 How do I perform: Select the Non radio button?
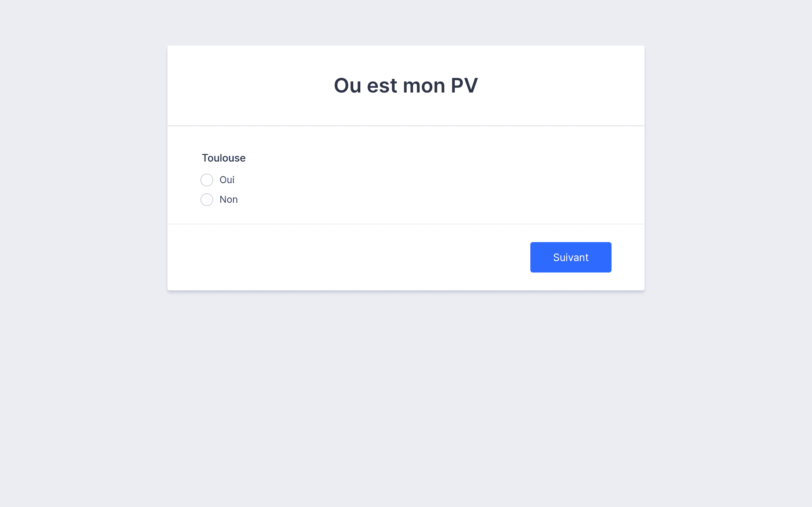click(207, 200)
